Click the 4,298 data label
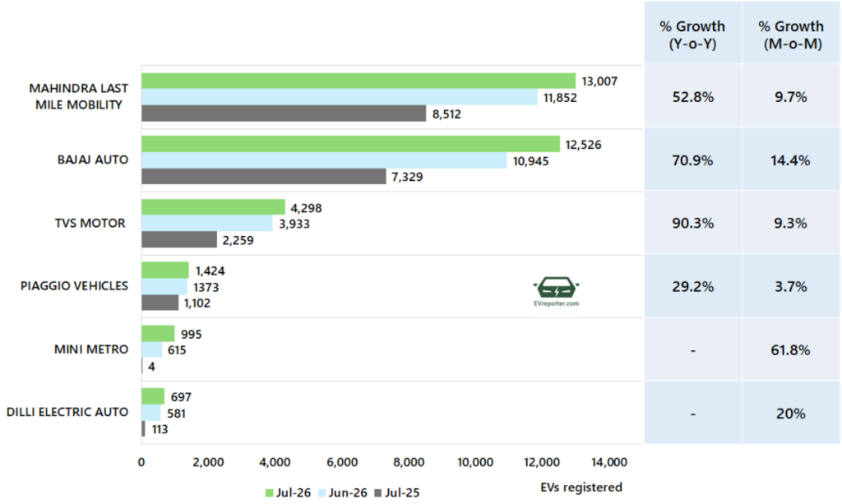The width and height of the screenshot is (842, 504). 306,208
